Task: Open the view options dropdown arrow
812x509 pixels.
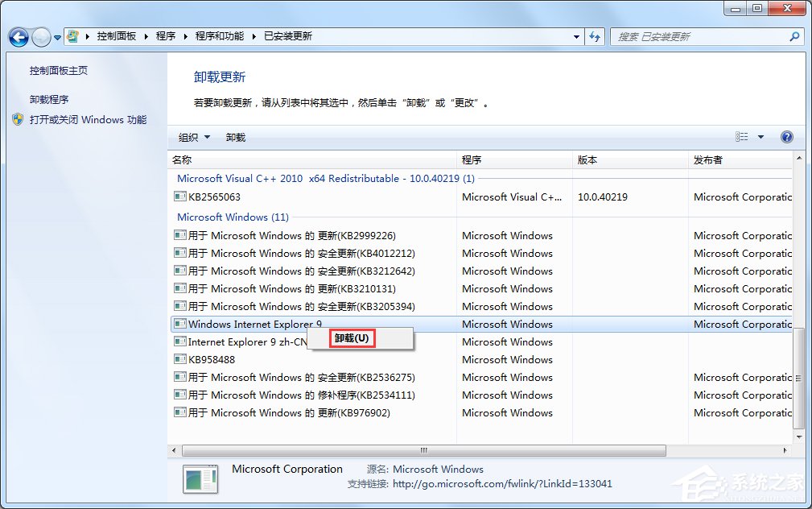Action: (760, 137)
